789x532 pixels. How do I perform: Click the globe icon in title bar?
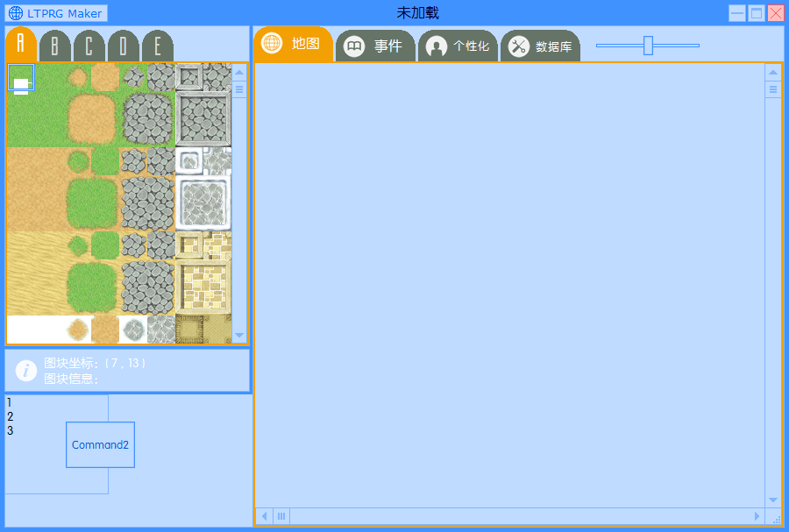click(16, 13)
